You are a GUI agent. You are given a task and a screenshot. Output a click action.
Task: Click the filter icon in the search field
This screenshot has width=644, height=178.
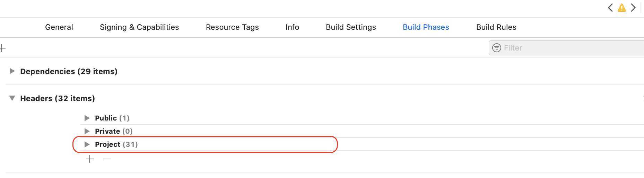tap(497, 48)
